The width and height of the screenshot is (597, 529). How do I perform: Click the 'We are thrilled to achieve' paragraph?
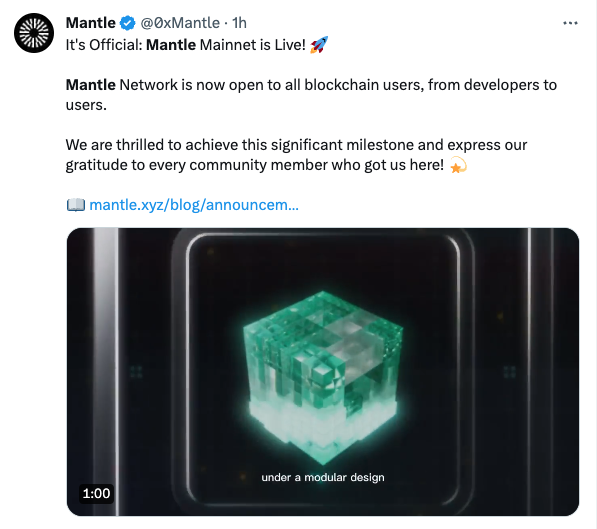coord(296,155)
